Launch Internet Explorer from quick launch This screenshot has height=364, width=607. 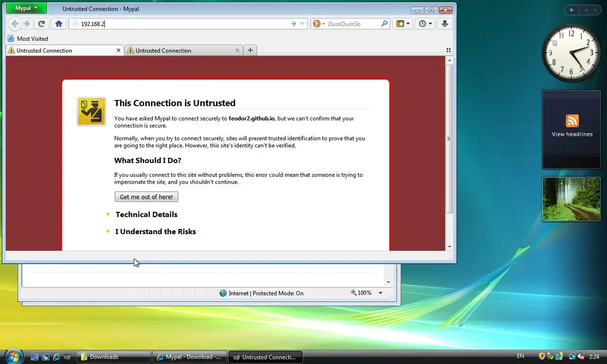pyautogui.click(x=56, y=357)
